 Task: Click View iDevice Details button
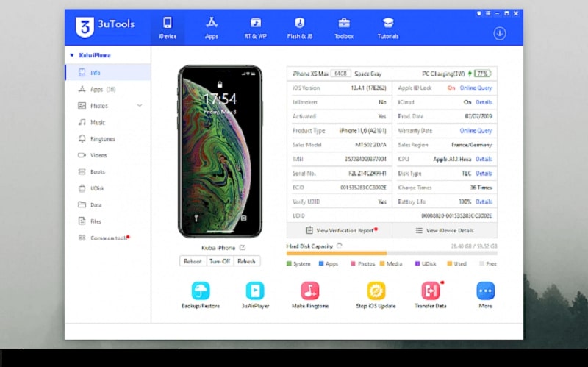445,230
